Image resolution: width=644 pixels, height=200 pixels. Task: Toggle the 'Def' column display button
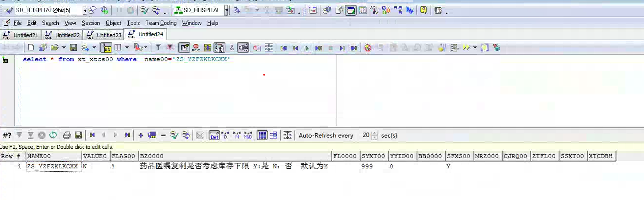click(x=214, y=135)
